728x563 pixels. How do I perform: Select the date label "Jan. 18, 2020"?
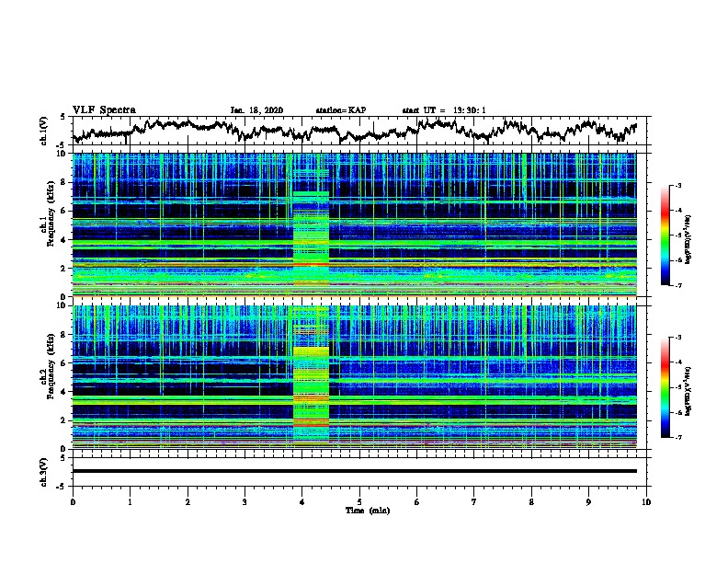[x=256, y=110]
